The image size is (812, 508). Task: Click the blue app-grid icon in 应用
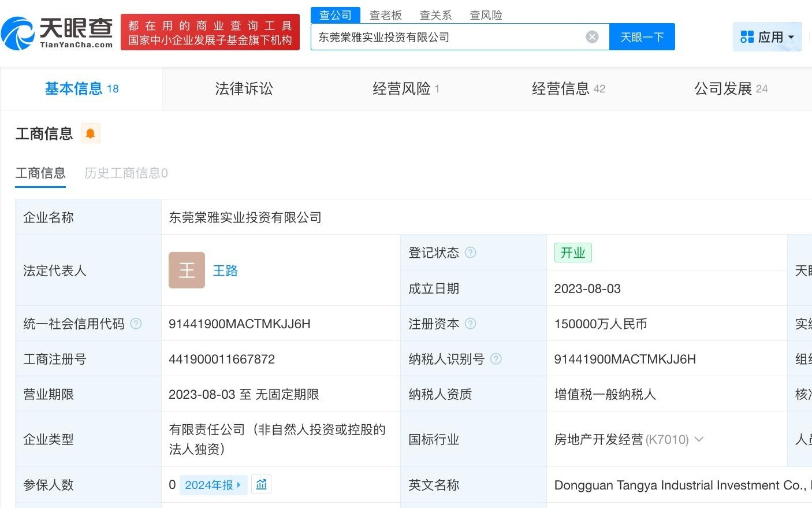[x=747, y=36]
